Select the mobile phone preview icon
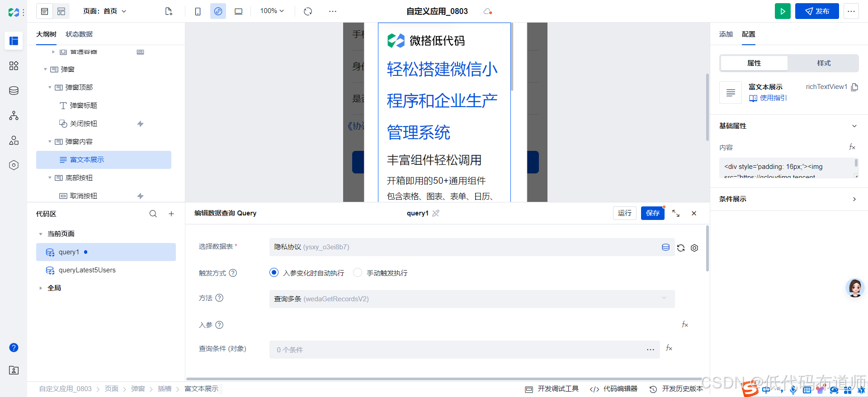868x397 pixels. [x=198, y=11]
